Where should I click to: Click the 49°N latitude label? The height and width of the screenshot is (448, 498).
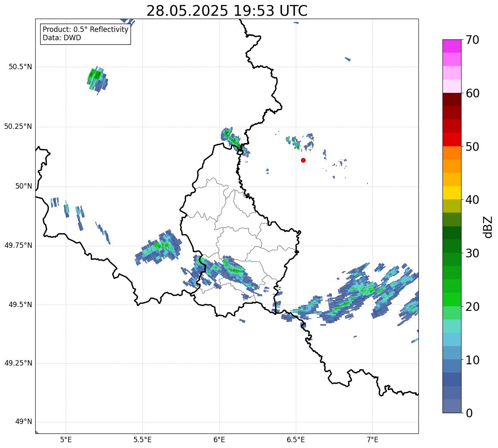[24, 422]
